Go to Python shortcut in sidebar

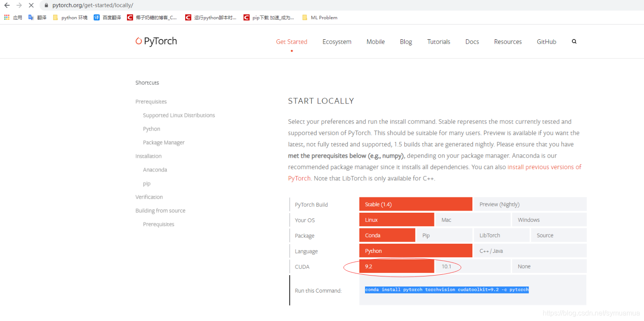coord(152,129)
